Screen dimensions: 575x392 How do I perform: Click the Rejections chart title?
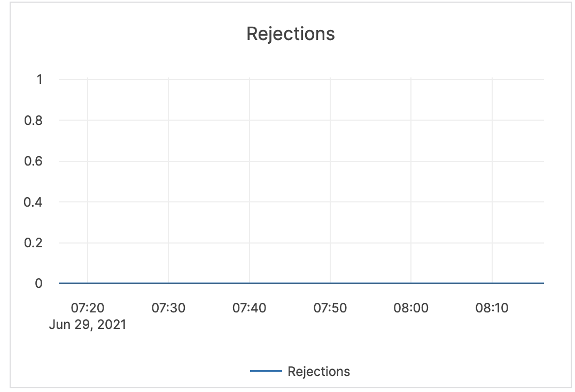pos(290,34)
